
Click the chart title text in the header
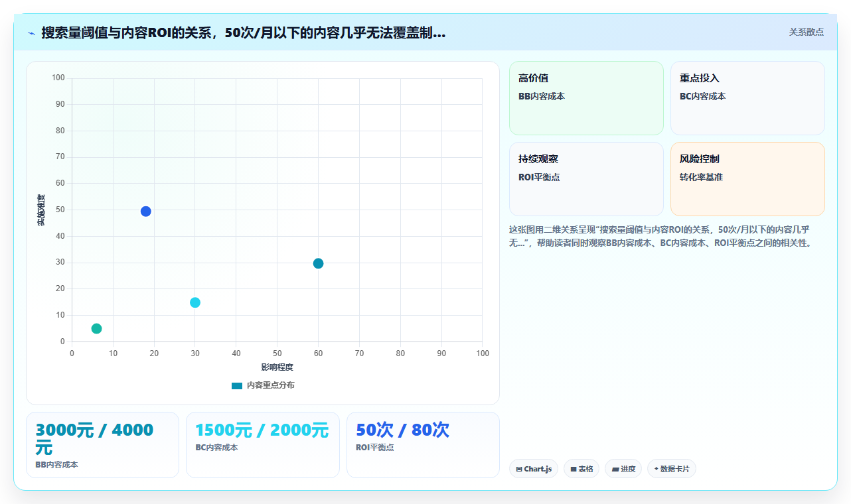point(244,32)
